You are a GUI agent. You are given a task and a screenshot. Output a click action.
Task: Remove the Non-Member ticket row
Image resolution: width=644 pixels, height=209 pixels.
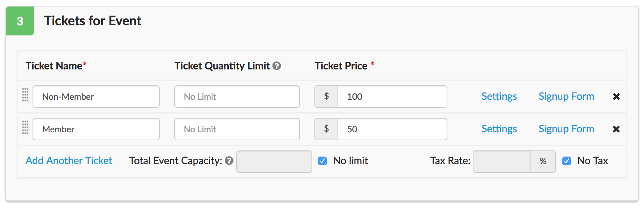click(x=616, y=97)
